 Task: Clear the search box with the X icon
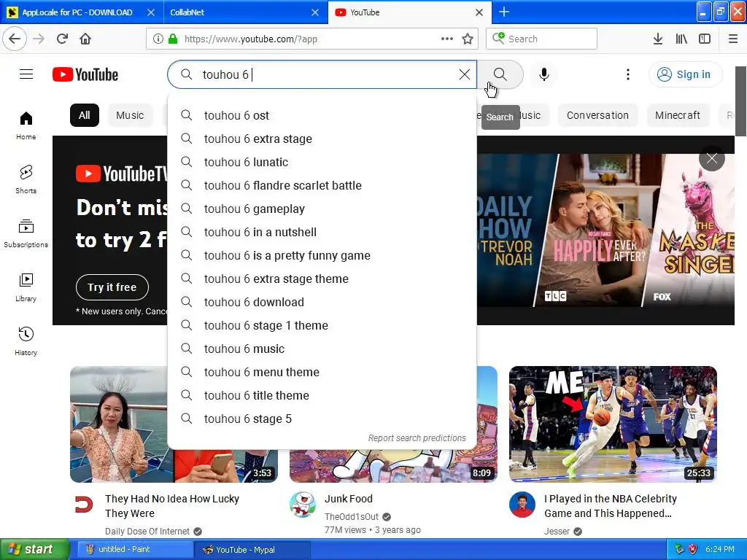pos(465,74)
